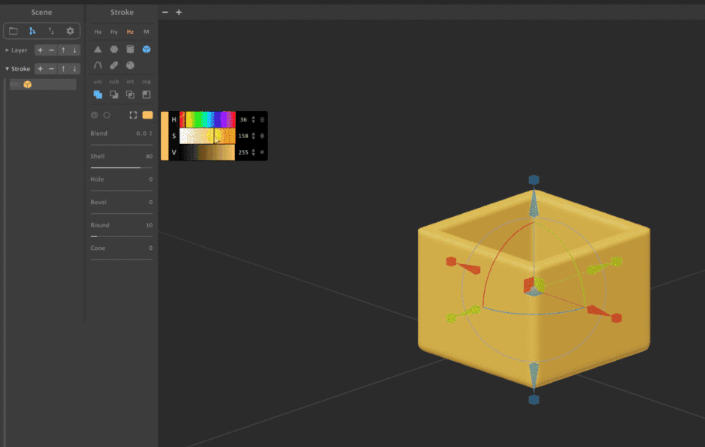
Task: Choose the capsule stroke shape icon
Action: [x=114, y=65]
